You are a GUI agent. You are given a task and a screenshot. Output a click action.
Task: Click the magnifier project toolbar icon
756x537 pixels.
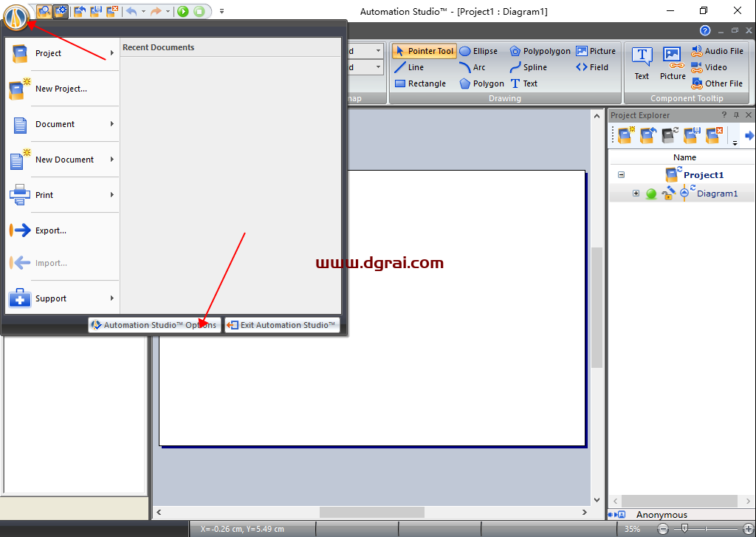click(44, 11)
